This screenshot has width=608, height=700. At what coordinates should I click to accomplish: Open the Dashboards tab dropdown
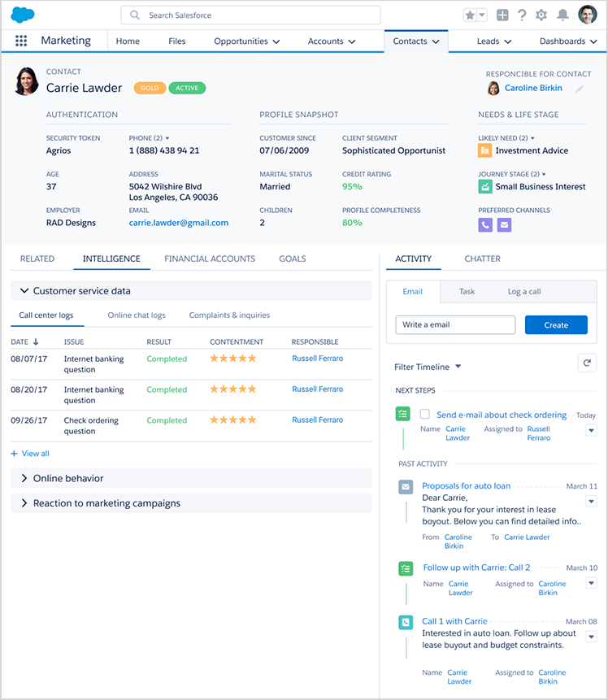coord(593,41)
